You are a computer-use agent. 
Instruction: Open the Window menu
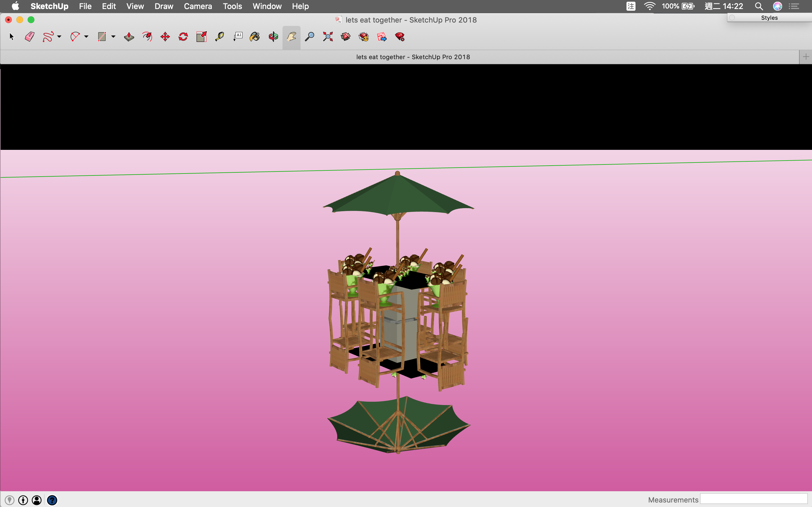point(267,6)
